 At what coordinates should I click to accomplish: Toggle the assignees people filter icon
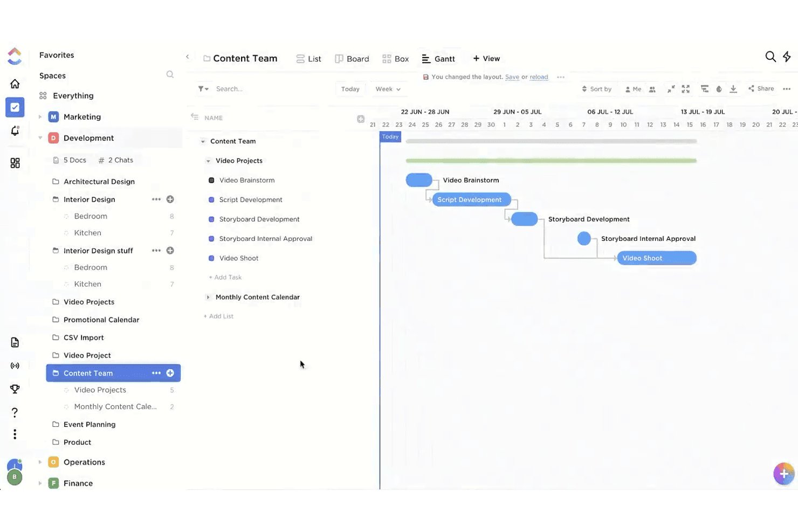coord(652,89)
